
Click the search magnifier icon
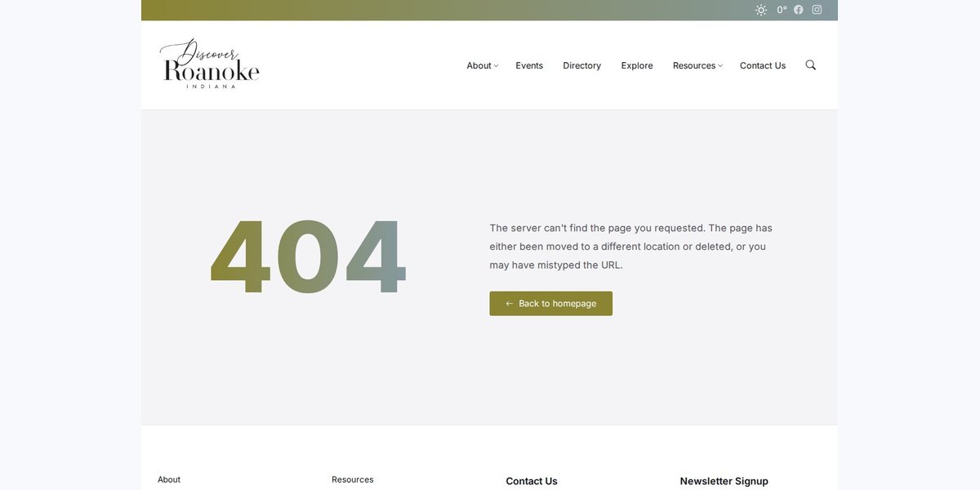pyautogui.click(x=811, y=65)
